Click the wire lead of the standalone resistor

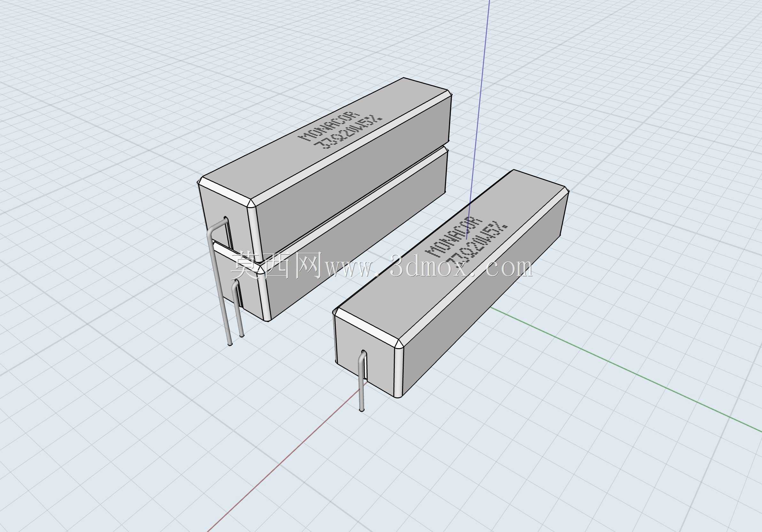(x=362, y=381)
